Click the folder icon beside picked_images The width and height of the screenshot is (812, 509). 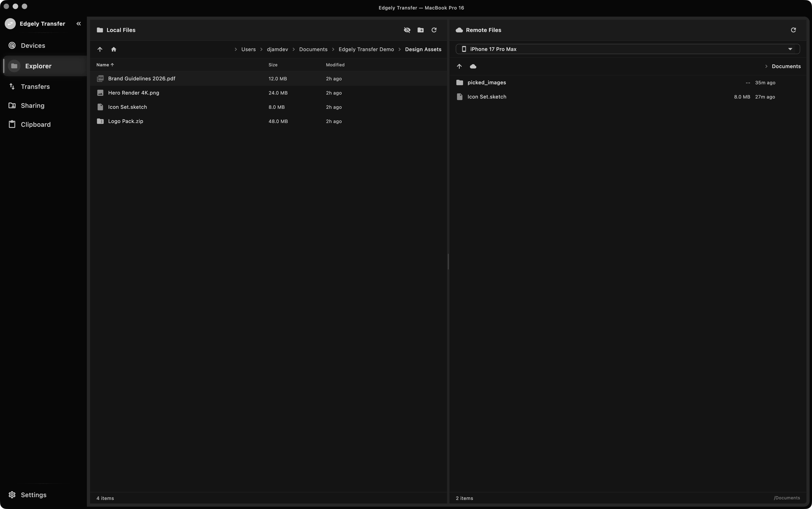click(460, 83)
